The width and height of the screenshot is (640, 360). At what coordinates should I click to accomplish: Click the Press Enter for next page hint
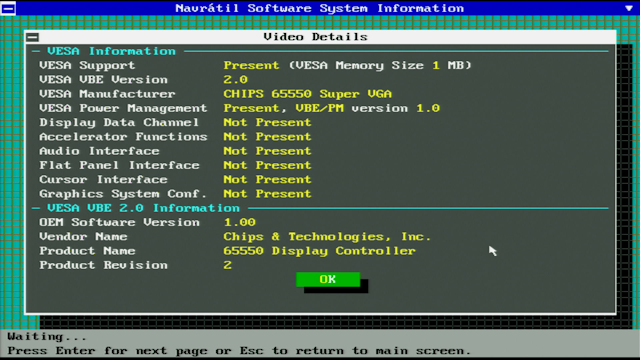coord(239,351)
